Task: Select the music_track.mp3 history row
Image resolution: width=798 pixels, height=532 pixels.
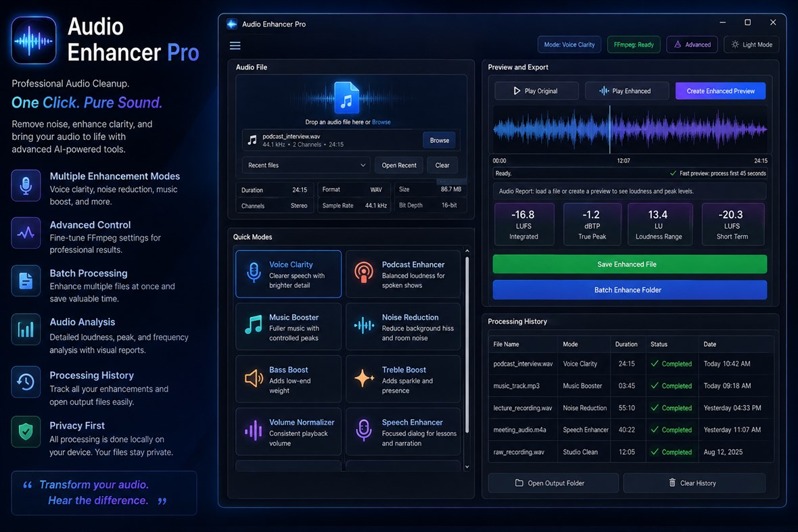Action: [631, 385]
